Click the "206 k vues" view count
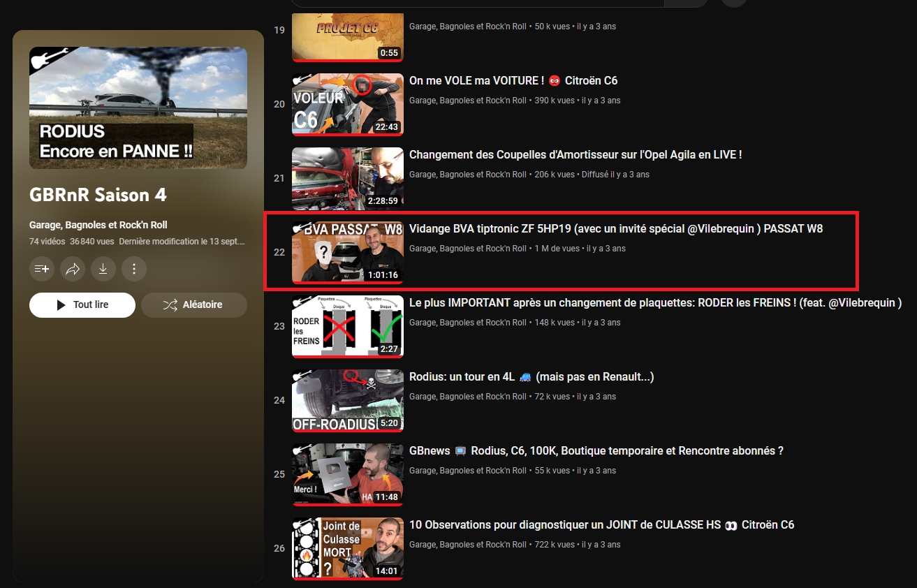This screenshot has height=588, width=917. click(x=555, y=175)
